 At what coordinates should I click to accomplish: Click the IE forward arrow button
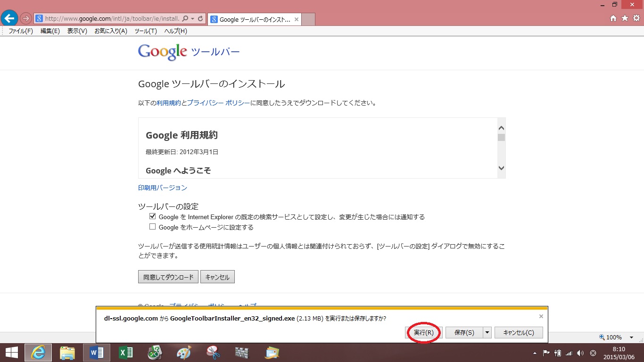click(26, 19)
